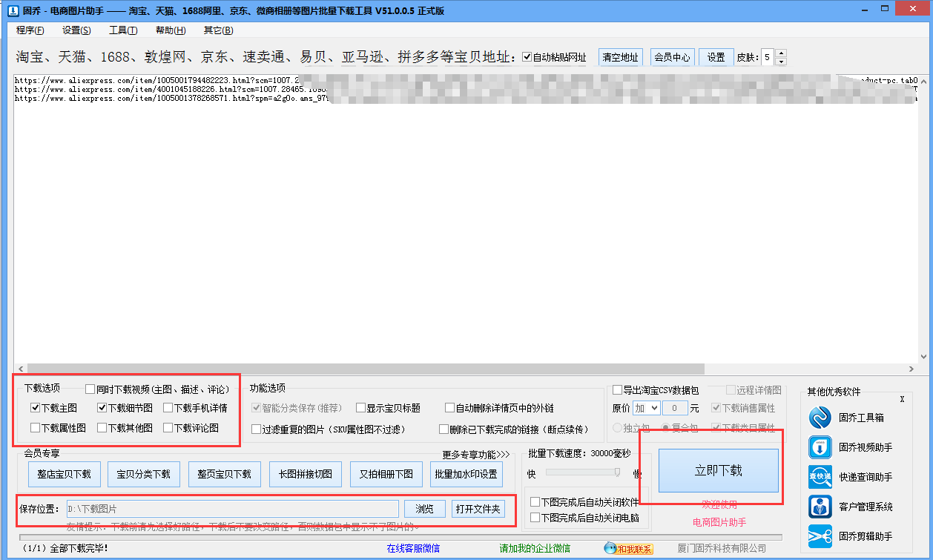Image resolution: width=933 pixels, height=560 pixels.
Task: Uncheck the 下载主图 checkbox
Action: point(36,408)
